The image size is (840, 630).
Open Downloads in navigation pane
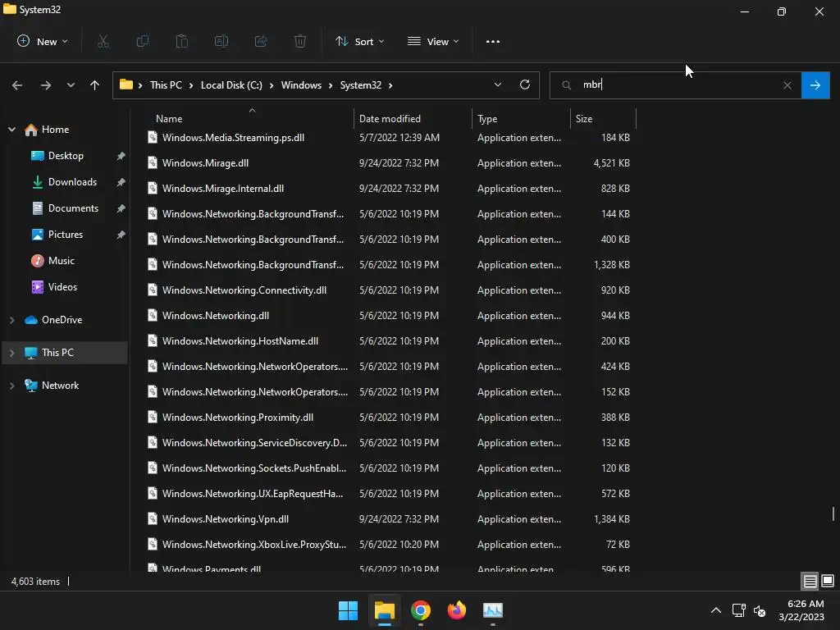pyautogui.click(x=72, y=182)
